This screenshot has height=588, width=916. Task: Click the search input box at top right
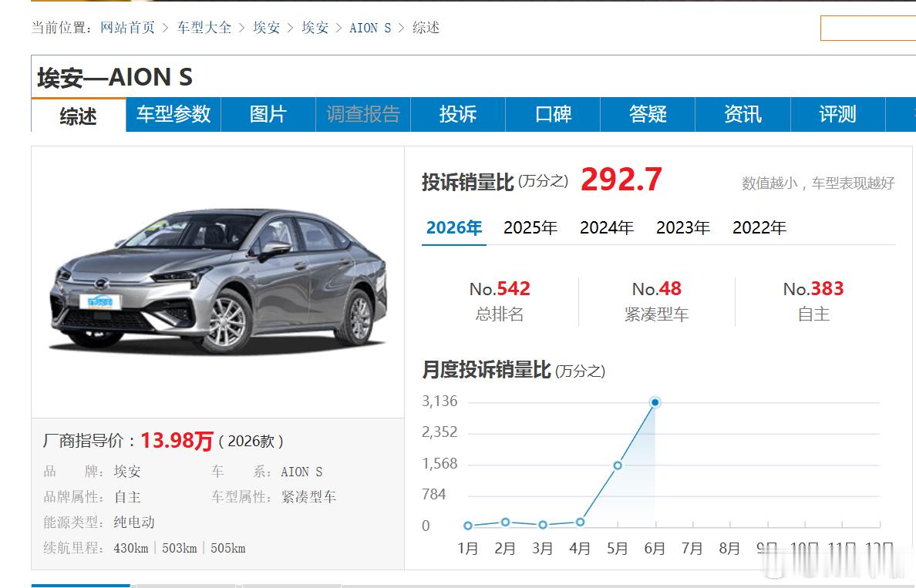868,28
